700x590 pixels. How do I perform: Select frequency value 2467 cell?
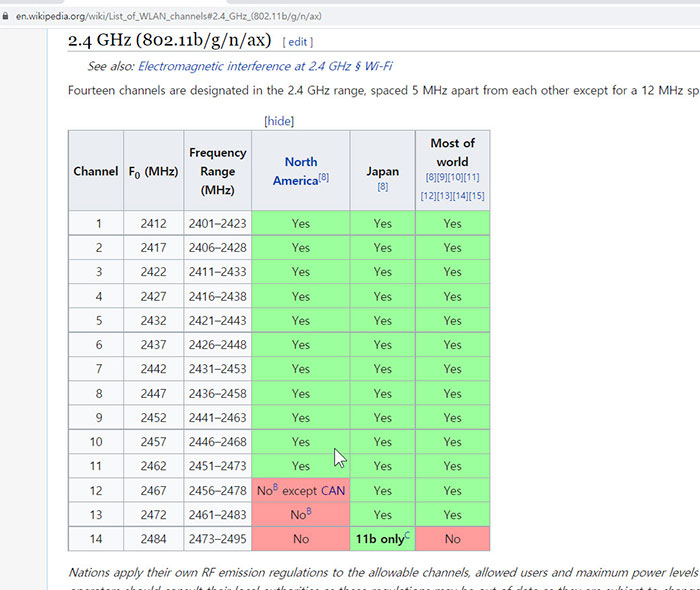click(x=153, y=490)
